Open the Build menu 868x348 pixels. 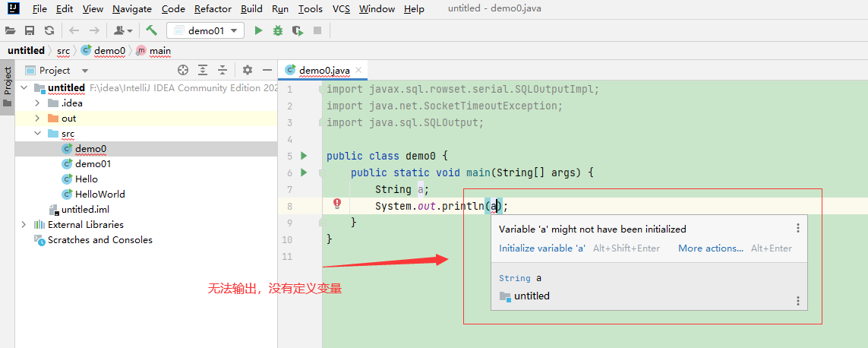point(251,9)
